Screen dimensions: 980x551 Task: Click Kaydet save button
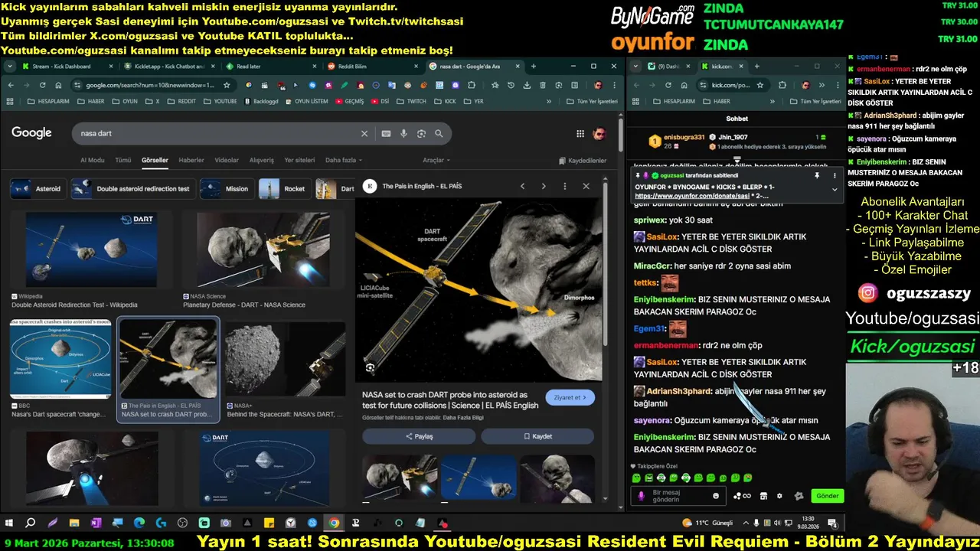click(537, 436)
